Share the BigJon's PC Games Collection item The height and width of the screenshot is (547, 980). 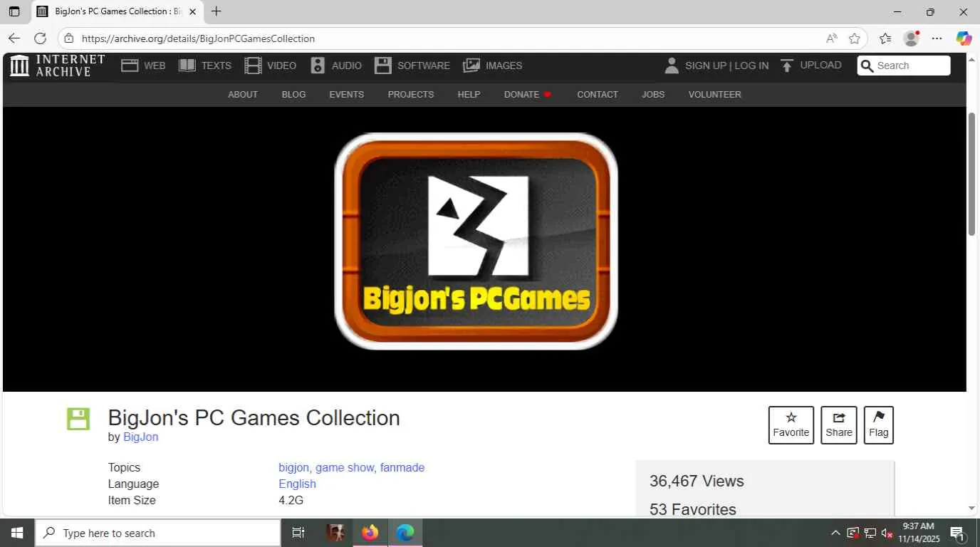click(x=839, y=425)
